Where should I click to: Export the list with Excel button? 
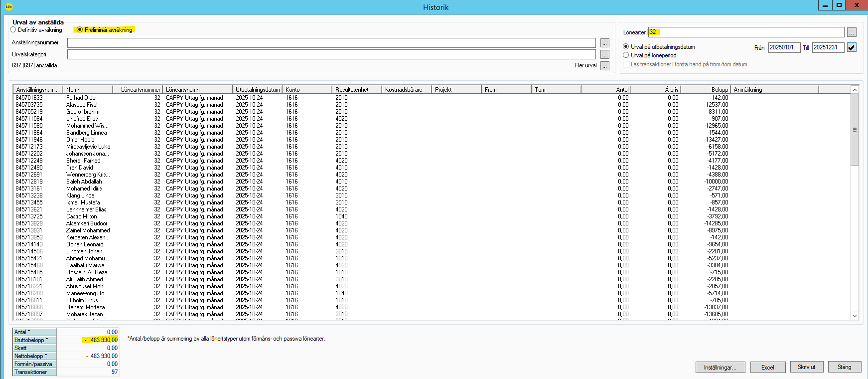click(x=767, y=368)
